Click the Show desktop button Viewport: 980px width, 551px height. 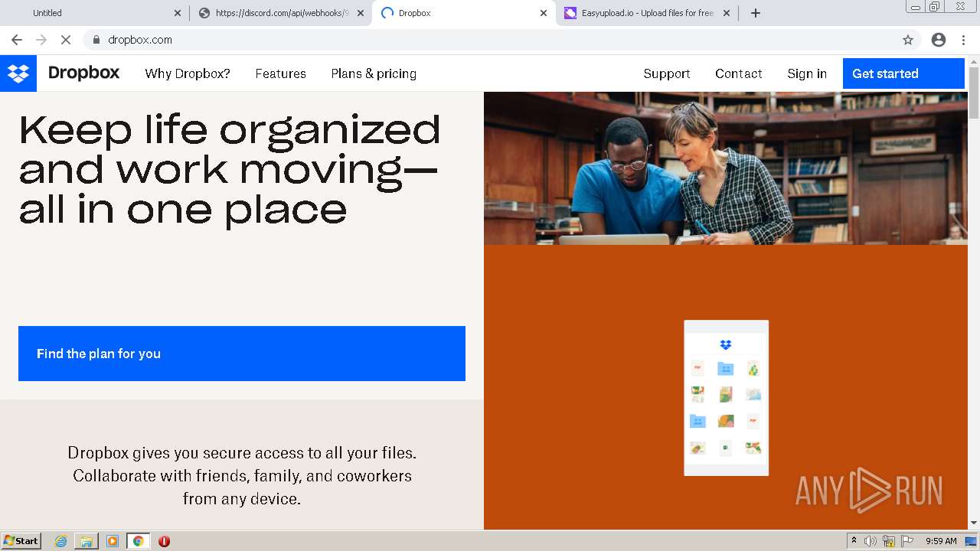click(972, 541)
